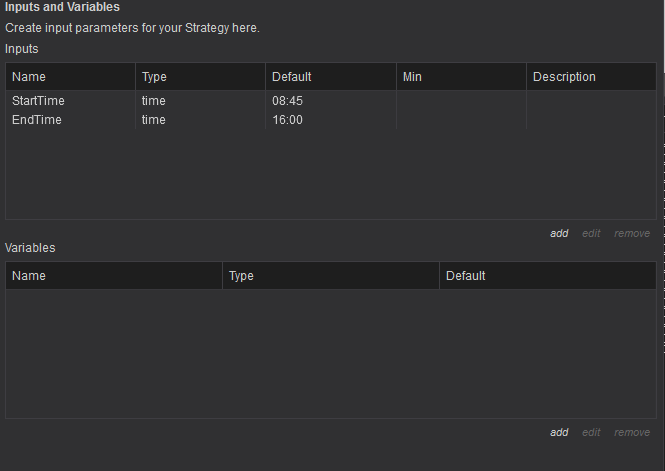Click the Variables 'edit' link
This screenshot has width=665, height=471.
[x=591, y=432]
